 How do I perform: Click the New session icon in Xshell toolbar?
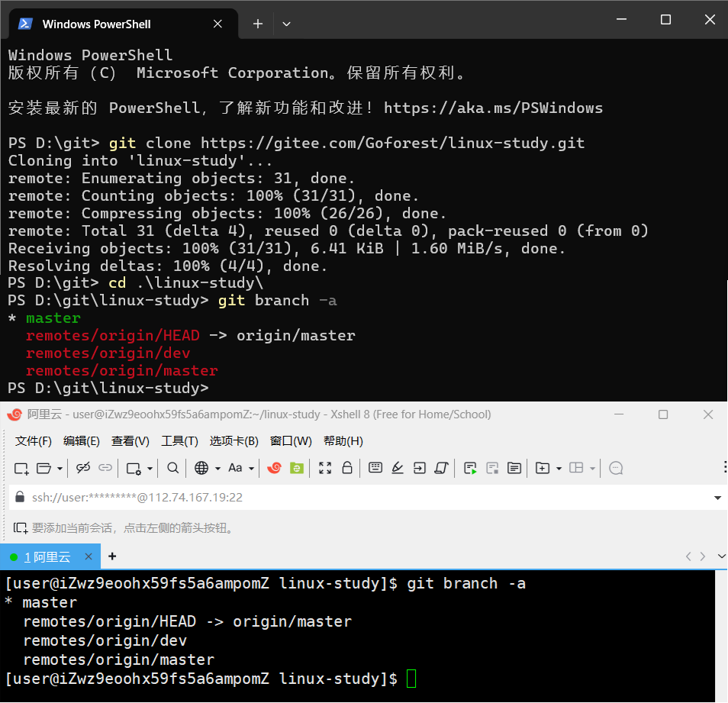[x=21, y=468]
